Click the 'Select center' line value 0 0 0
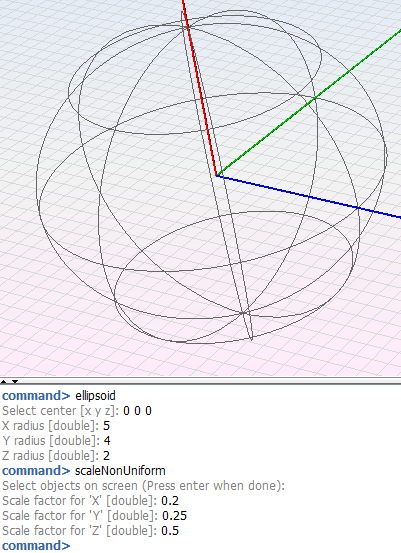This screenshot has width=401, height=553. tap(138, 411)
